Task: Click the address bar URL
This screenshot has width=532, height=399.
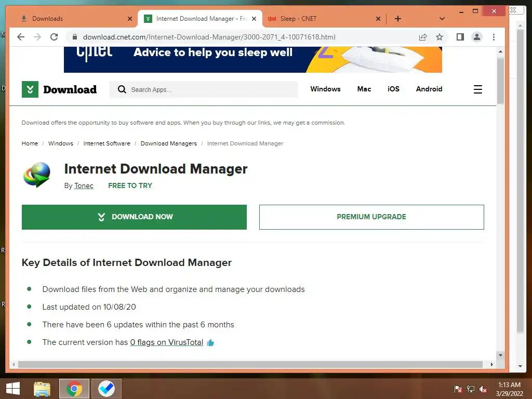Action: tap(209, 37)
